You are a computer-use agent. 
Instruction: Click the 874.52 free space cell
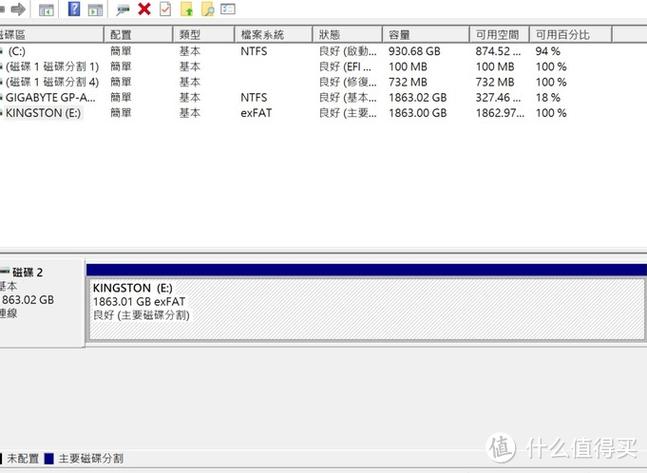pyautogui.click(x=498, y=51)
